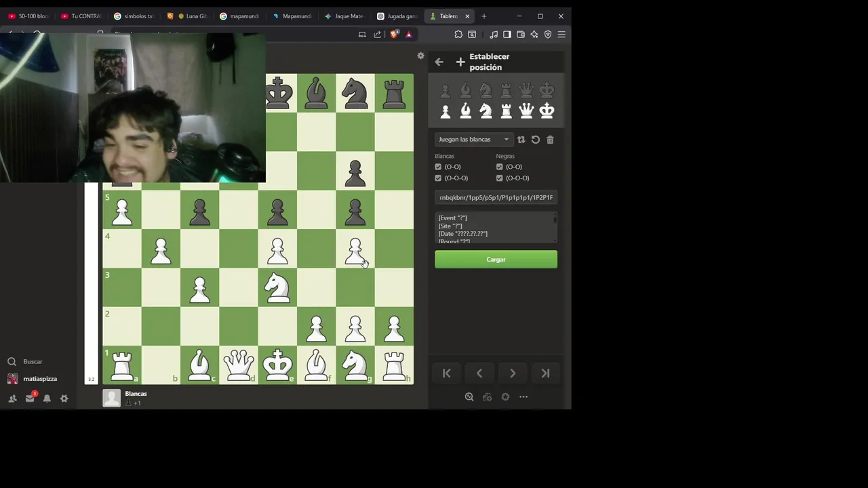Open board settings gear above the board

(420, 56)
